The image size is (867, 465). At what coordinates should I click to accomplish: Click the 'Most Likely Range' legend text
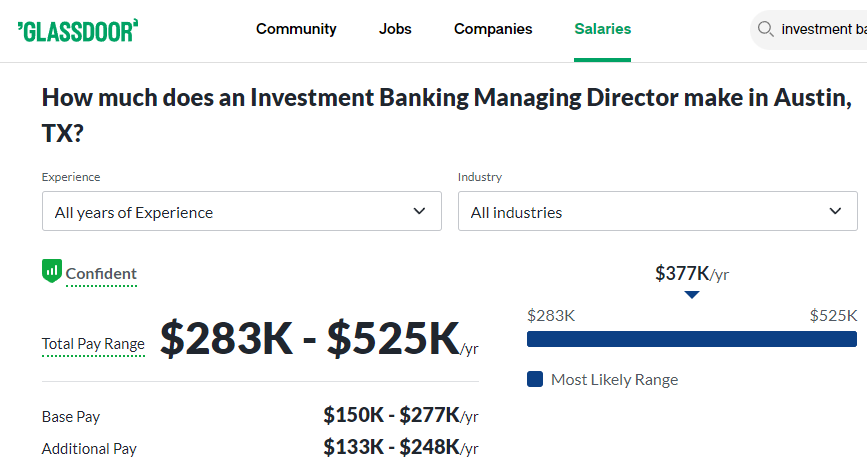(x=614, y=380)
